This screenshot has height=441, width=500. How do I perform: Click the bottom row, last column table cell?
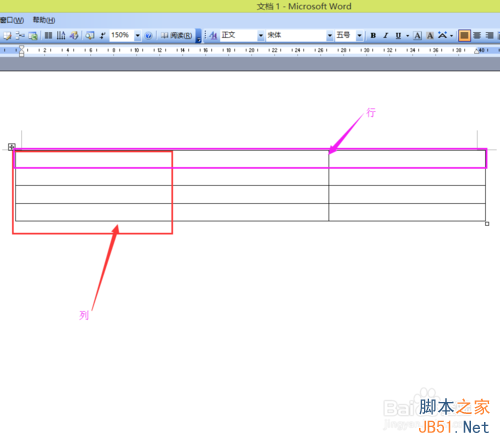407,212
